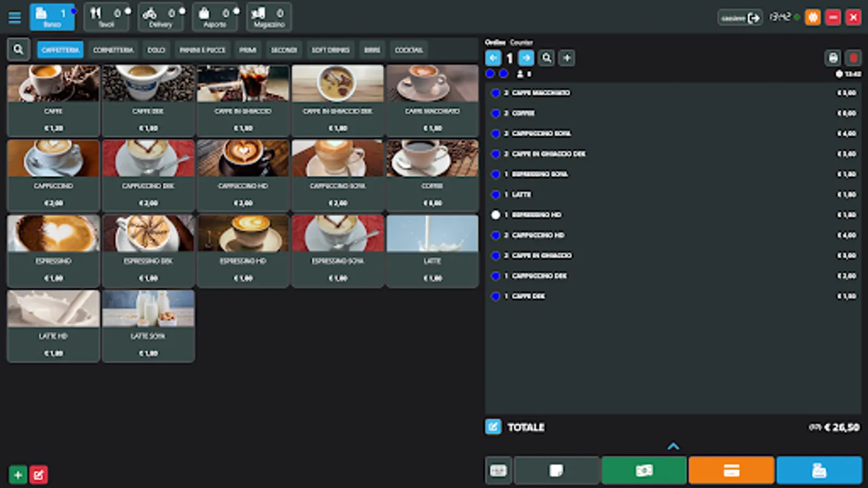Select the Cocktail category
Viewport: 868px width, 488px height.
tap(409, 50)
